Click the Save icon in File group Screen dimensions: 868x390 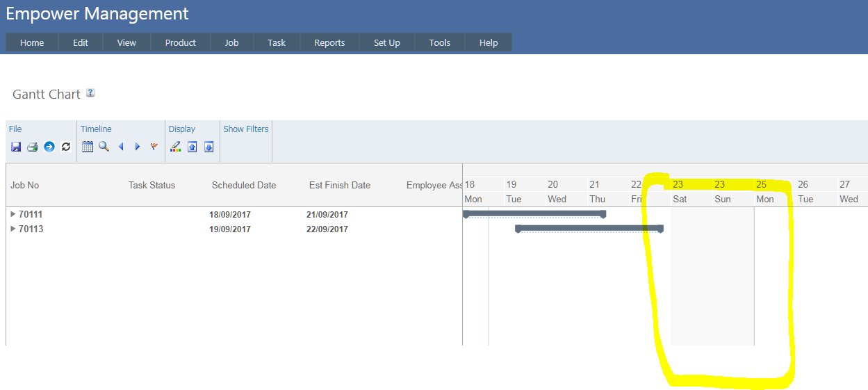[x=16, y=147]
